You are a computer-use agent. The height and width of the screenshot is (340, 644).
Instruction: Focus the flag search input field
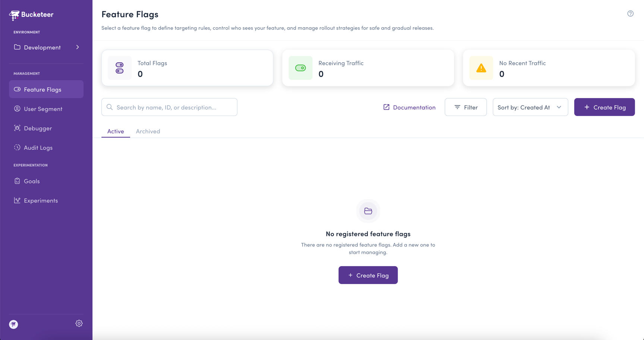[169, 107]
